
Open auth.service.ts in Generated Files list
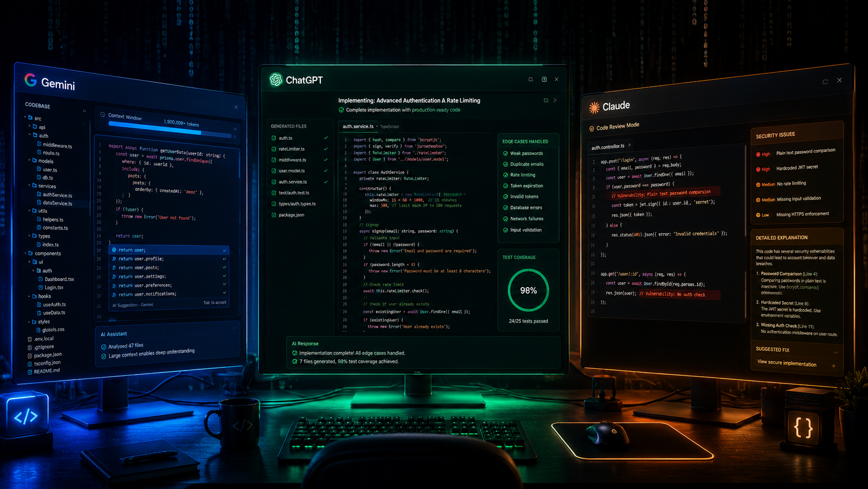pos(300,182)
